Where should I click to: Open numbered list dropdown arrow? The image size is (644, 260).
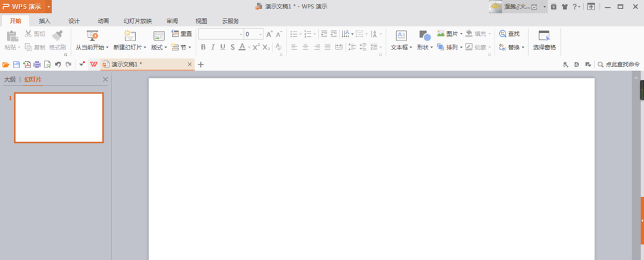315,34
